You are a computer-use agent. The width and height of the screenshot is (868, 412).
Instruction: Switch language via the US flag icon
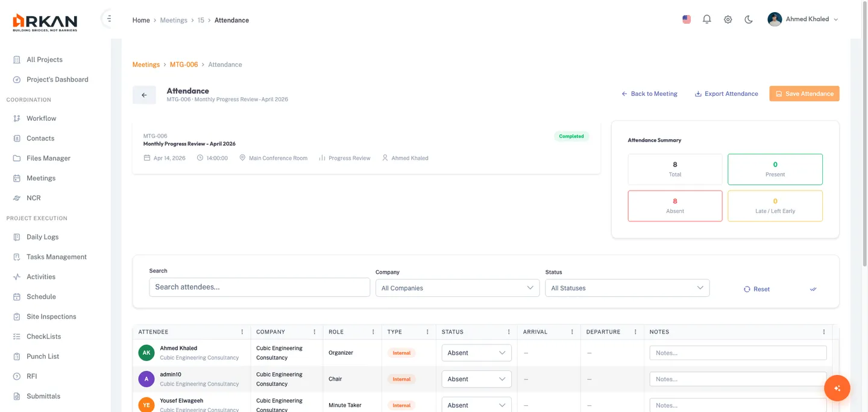(x=686, y=19)
